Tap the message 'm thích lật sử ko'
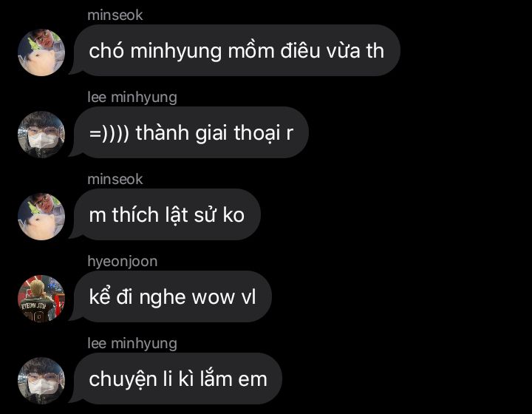532x414 pixels. (x=166, y=214)
